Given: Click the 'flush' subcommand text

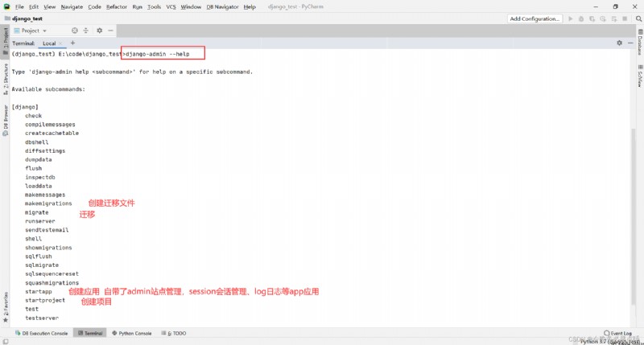Looking at the screenshot, I should coord(33,168).
